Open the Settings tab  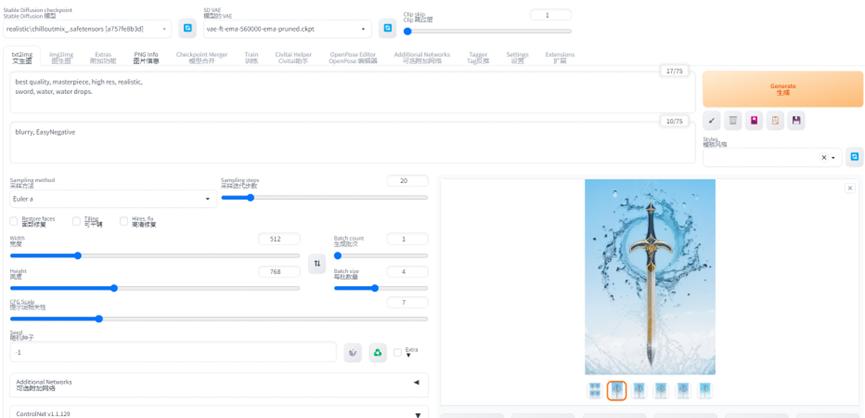click(x=517, y=57)
